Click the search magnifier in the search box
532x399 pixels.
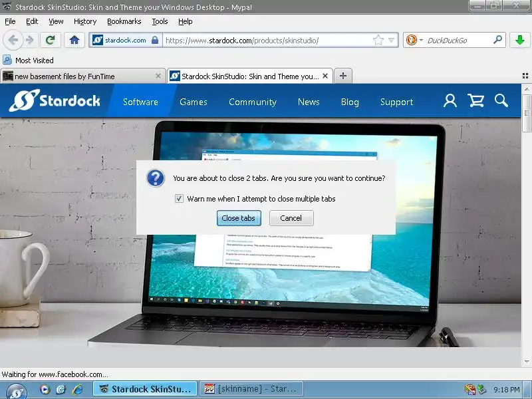pos(497,40)
